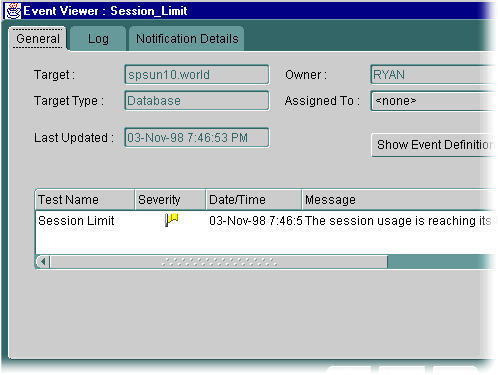Viewport: 498px width, 375px height.
Task: Switch to the General tab
Action: click(38, 39)
